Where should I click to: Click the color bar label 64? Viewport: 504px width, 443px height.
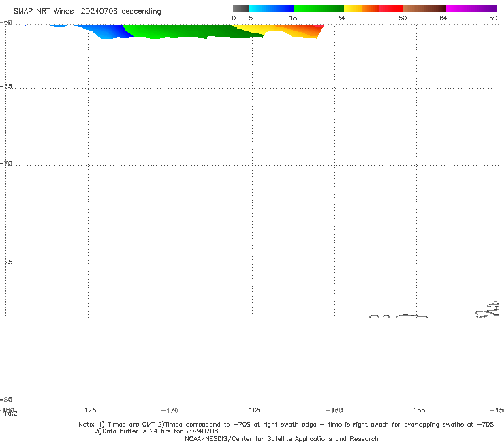[443, 18]
